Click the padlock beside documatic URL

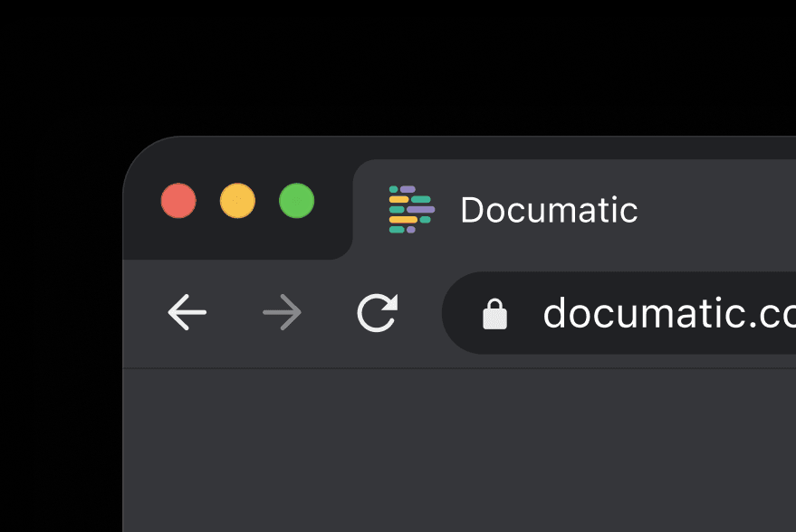[x=494, y=314]
